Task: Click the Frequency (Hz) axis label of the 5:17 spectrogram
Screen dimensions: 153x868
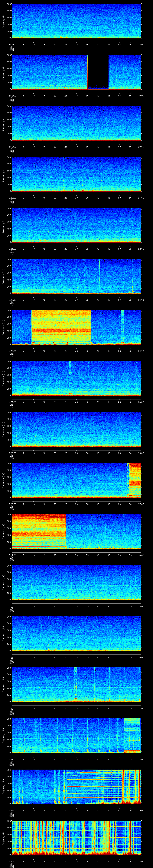Action: click(x=3, y=21)
